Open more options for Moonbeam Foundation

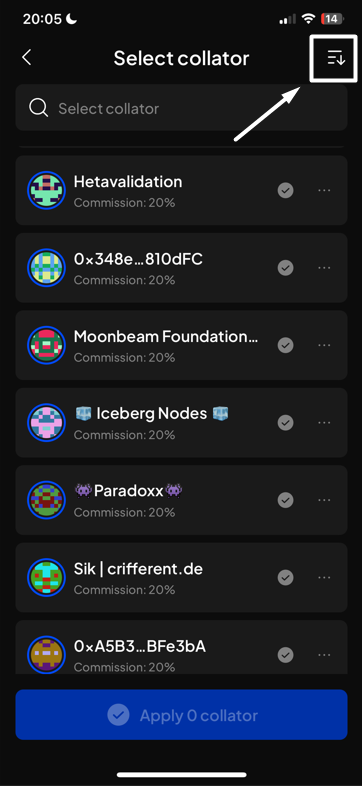coord(324,345)
